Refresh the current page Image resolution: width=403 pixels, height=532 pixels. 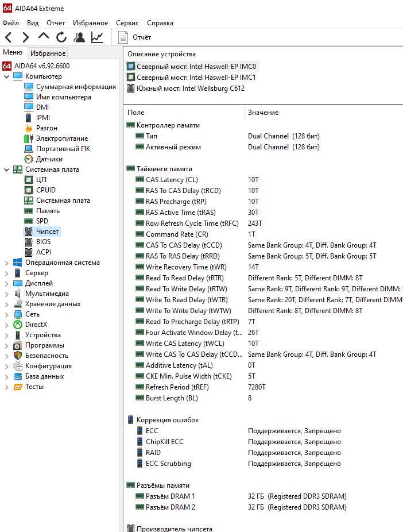tap(61, 37)
